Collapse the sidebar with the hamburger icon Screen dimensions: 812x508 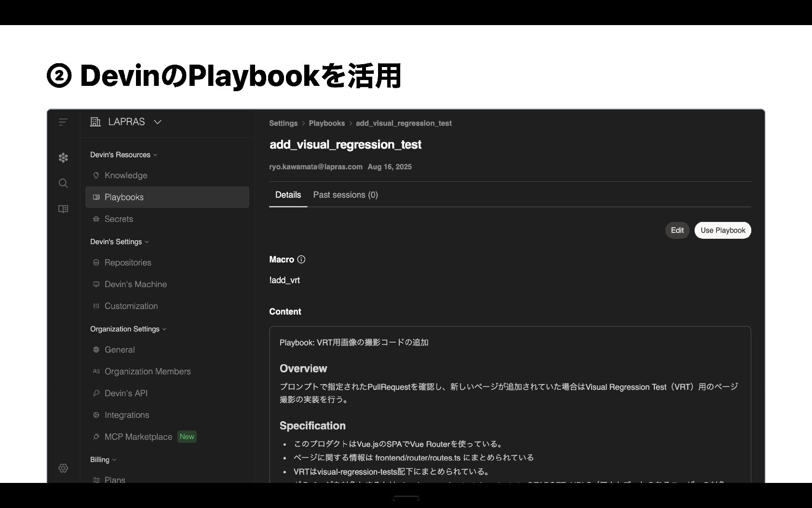point(63,122)
